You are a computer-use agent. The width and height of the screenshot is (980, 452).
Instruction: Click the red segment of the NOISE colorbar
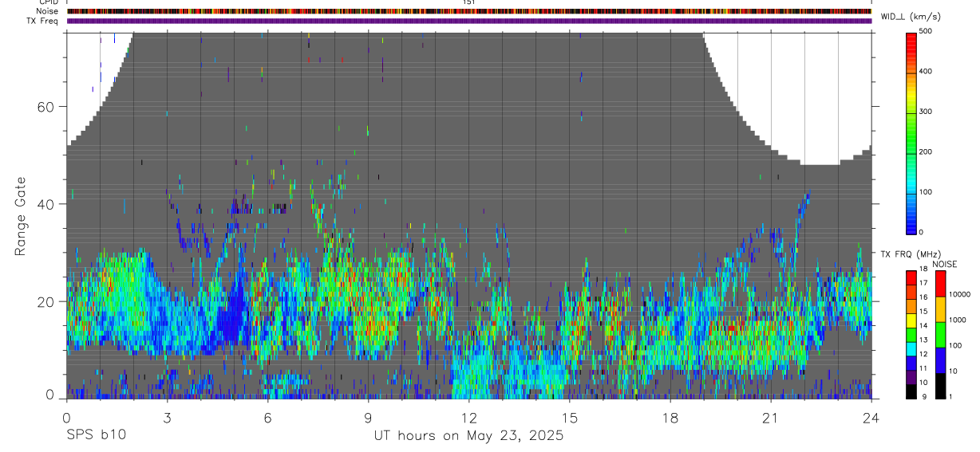click(939, 284)
